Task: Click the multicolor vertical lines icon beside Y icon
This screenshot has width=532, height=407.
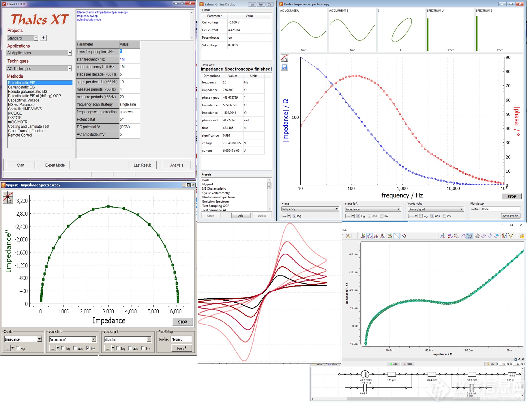Action: click(504, 236)
